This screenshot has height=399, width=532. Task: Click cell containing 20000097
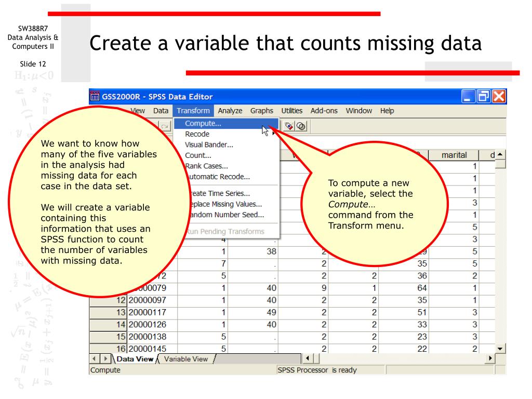(152, 300)
